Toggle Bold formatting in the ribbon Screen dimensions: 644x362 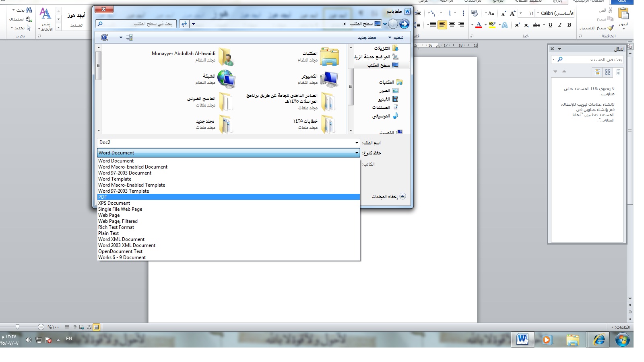(x=569, y=25)
